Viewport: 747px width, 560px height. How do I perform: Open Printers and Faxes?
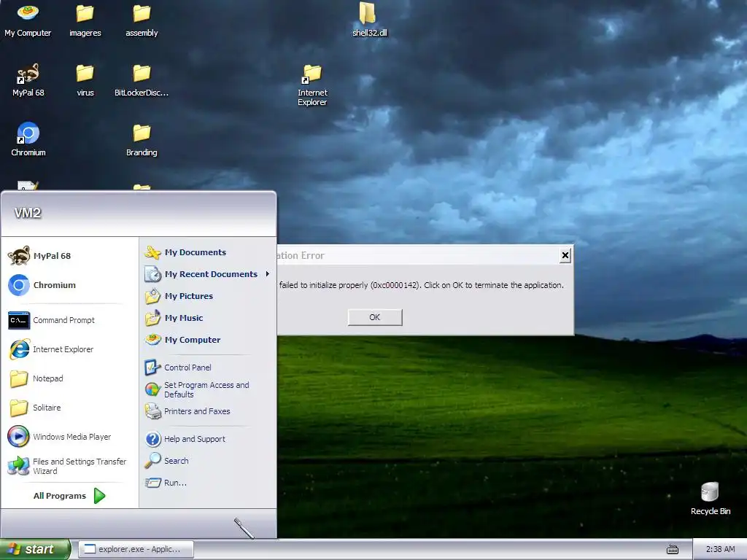(207, 411)
